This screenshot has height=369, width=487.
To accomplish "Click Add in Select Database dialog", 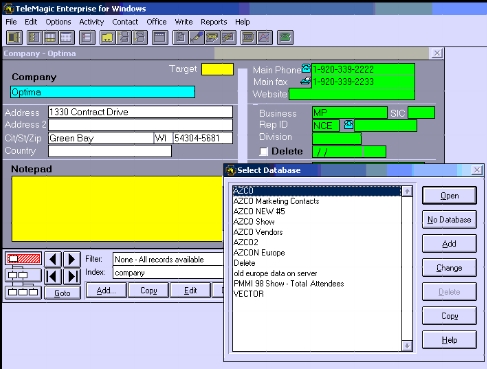I will (x=449, y=244).
